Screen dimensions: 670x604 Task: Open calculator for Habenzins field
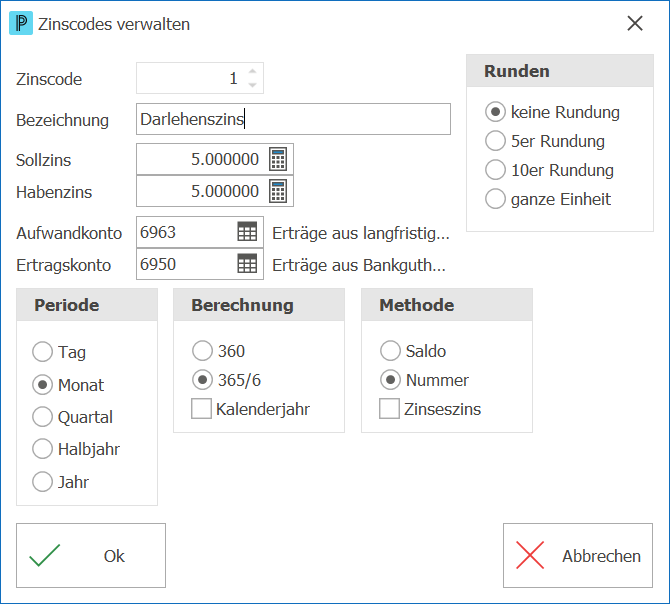pos(278,191)
